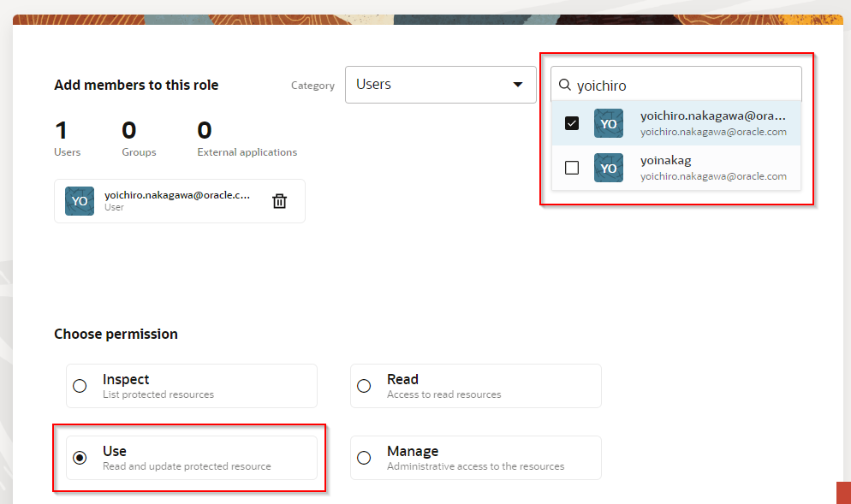This screenshot has width=851, height=504.
Task: Select the Manage permission radio button
Action: (364, 458)
